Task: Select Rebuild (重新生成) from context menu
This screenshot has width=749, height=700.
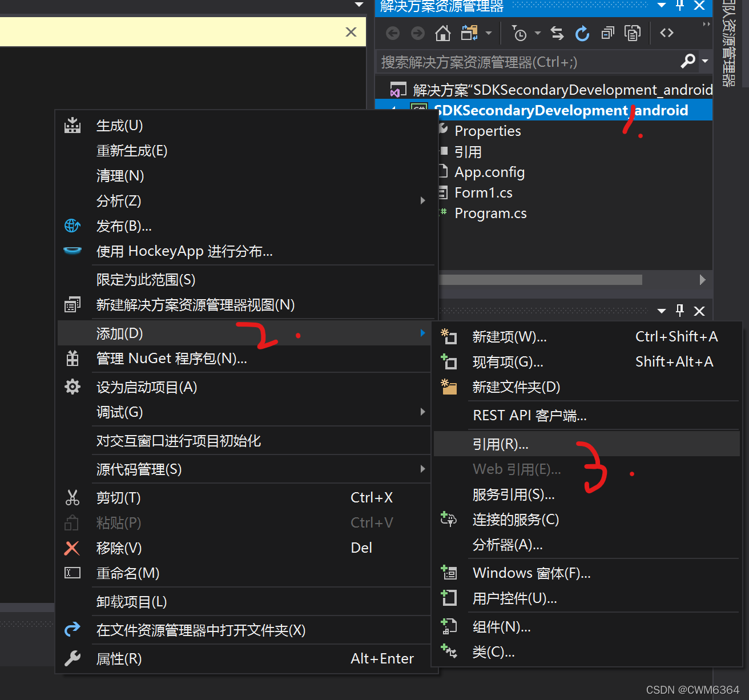Action: click(132, 151)
